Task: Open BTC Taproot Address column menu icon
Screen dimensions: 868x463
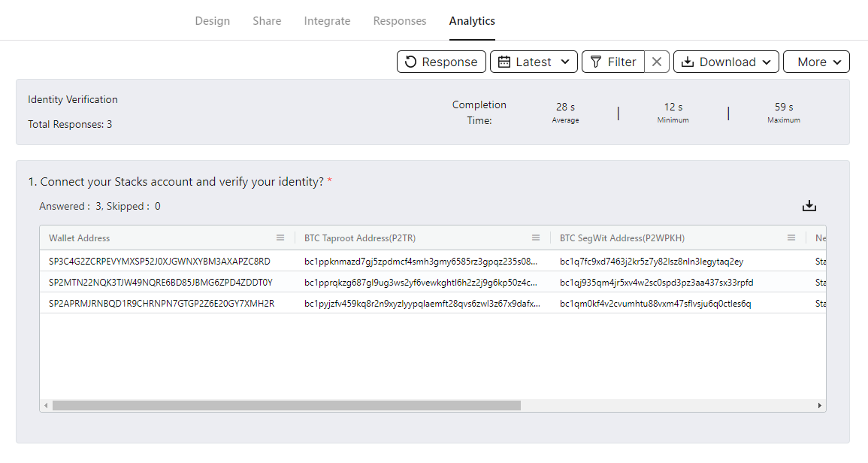Action: coord(536,238)
